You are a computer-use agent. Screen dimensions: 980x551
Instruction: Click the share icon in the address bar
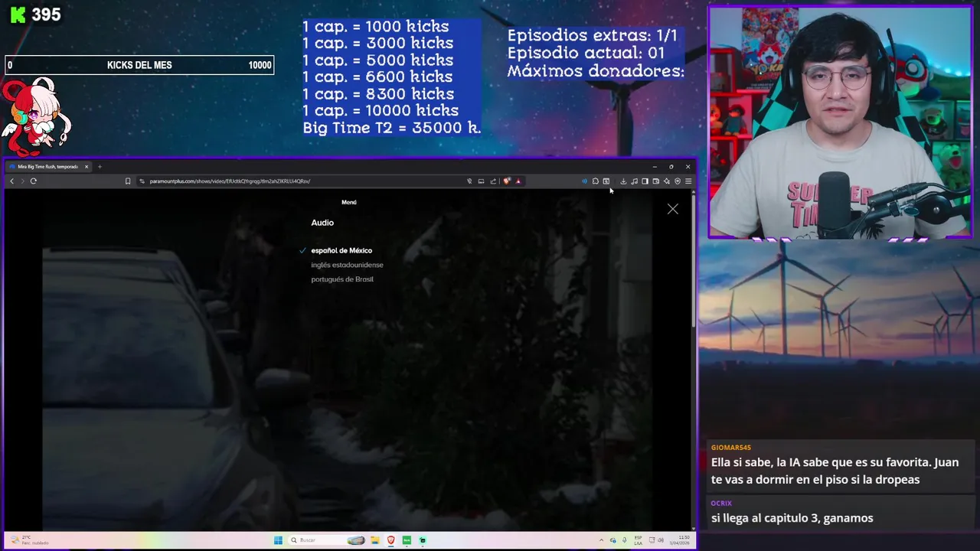[493, 181]
